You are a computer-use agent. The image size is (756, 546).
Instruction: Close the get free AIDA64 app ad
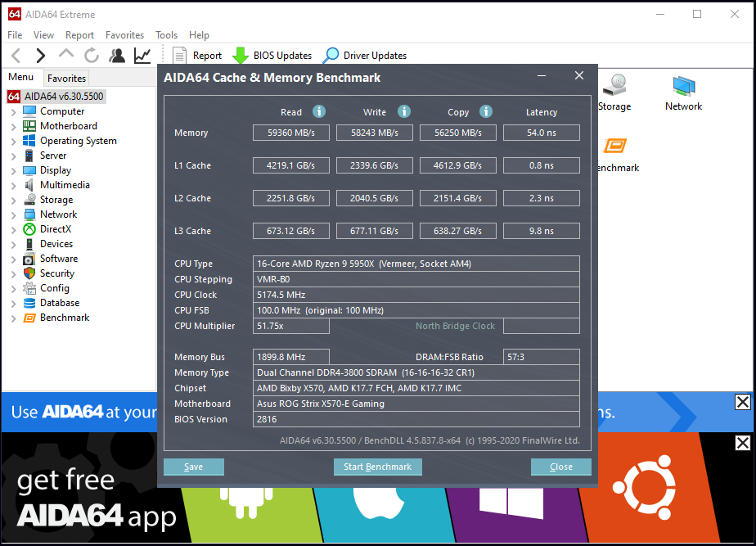point(743,443)
